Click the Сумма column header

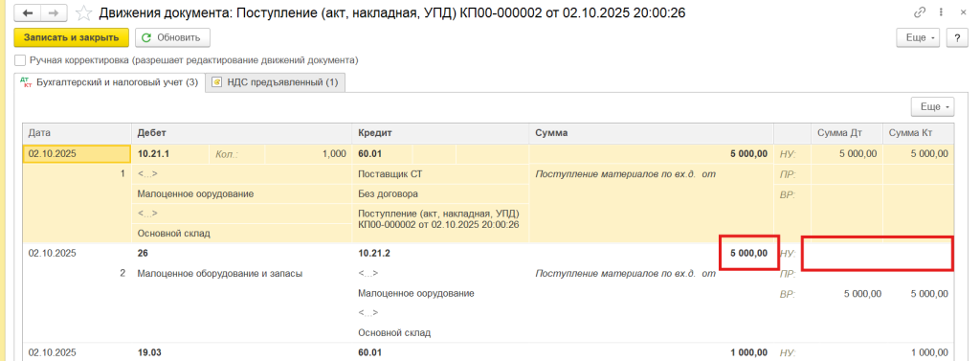[651, 133]
